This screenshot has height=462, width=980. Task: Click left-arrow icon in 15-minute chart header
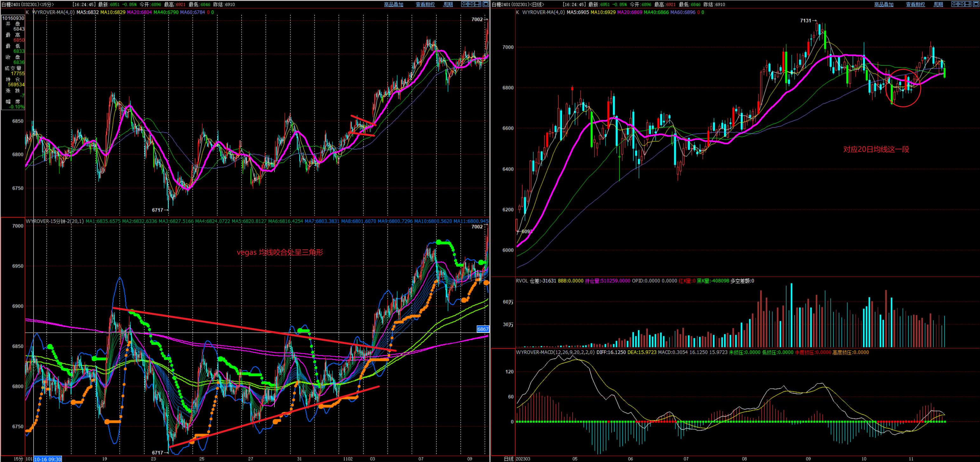465,4
